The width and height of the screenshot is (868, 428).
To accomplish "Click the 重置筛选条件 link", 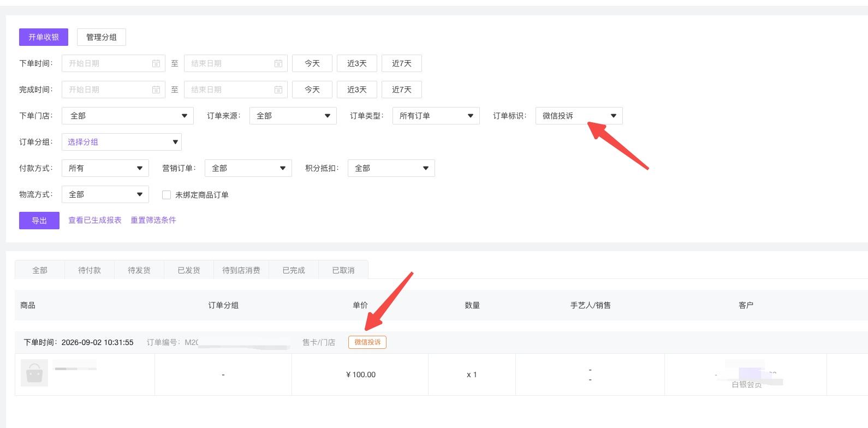I will [x=153, y=220].
